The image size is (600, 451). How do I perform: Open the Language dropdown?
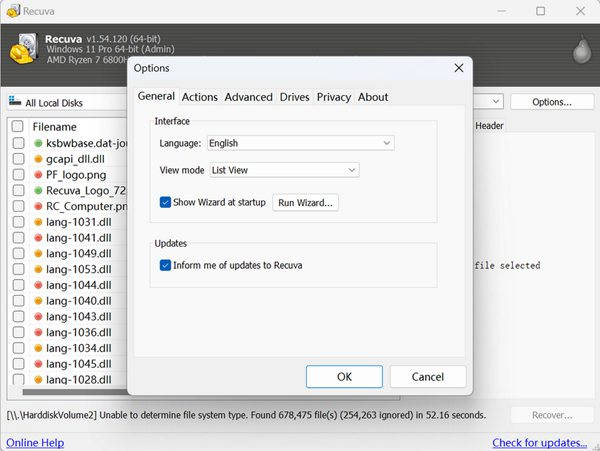pyautogui.click(x=298, y=143)
